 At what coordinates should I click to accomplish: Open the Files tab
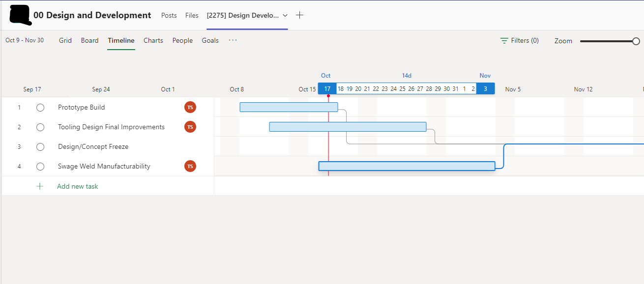tap(192, 15)
